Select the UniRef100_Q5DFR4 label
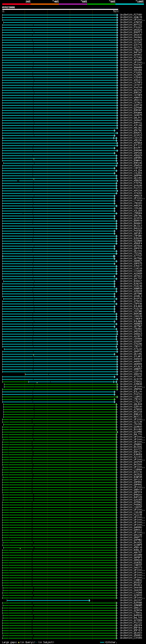Image resolution: width=146 pixels, height=644 pixels. pos(131,389)
